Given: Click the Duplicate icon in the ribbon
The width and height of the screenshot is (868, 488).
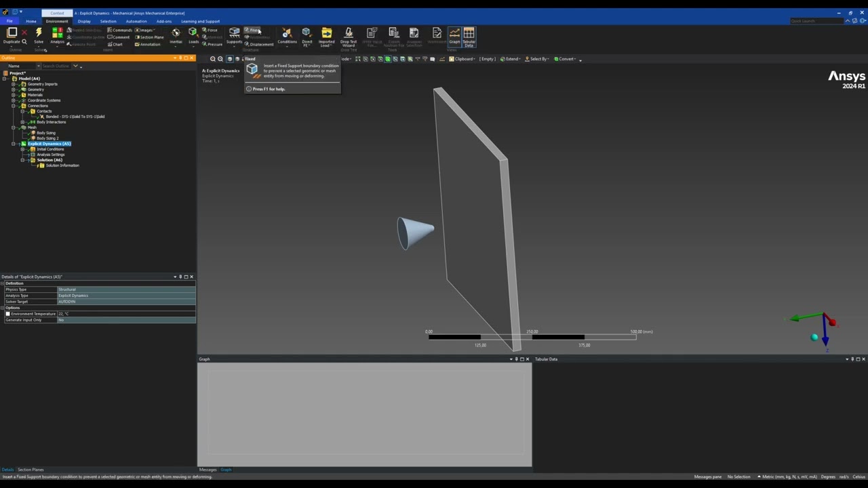Looking at the screenshot, I should [x=12, y=32].
